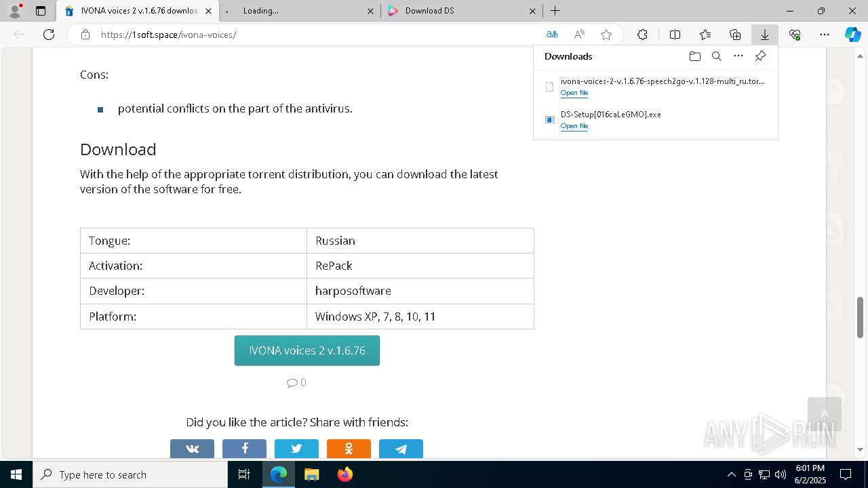
Task: Add page to favorites star icon
Action: tap(606, 35)
